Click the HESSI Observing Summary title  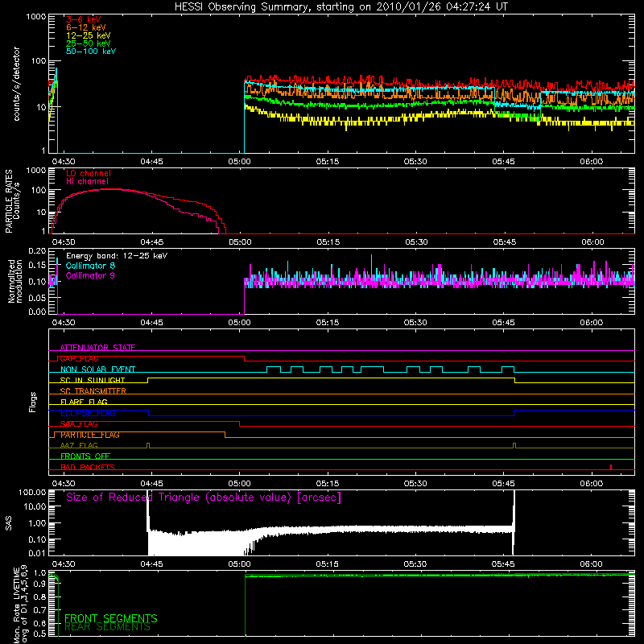pos(341,7)
